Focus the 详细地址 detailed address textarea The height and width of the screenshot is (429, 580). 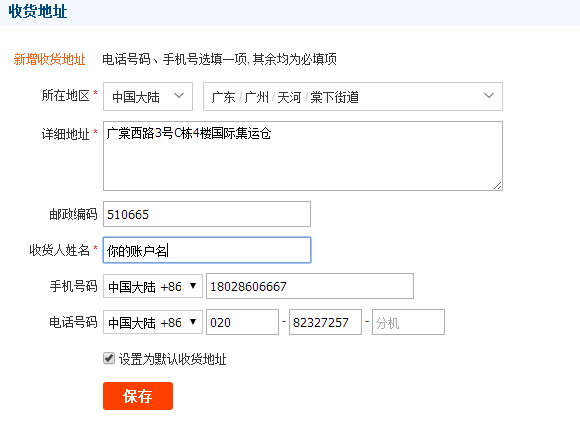click(x=303, y=156)
